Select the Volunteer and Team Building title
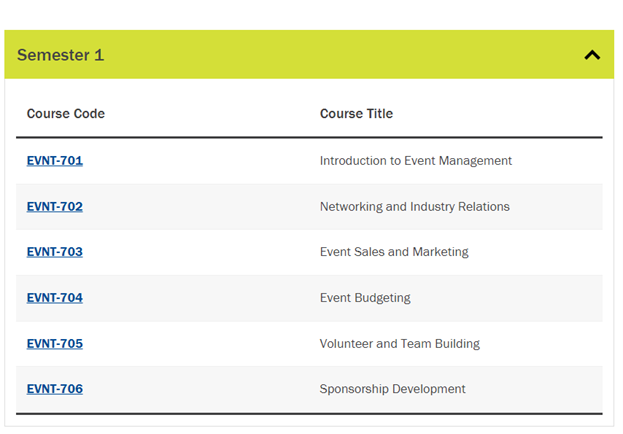Image resolution: width=623 pixels, height=434 pixels. coord(399,344)
